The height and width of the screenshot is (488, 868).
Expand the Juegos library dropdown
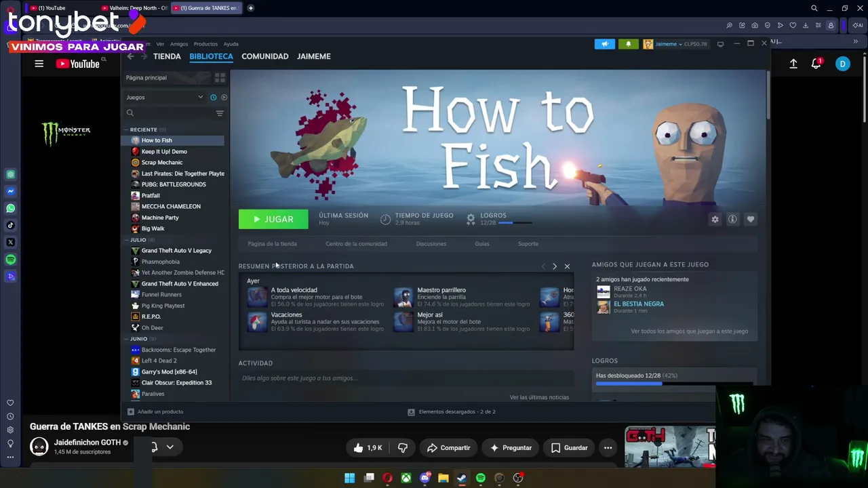pos(164,97)
